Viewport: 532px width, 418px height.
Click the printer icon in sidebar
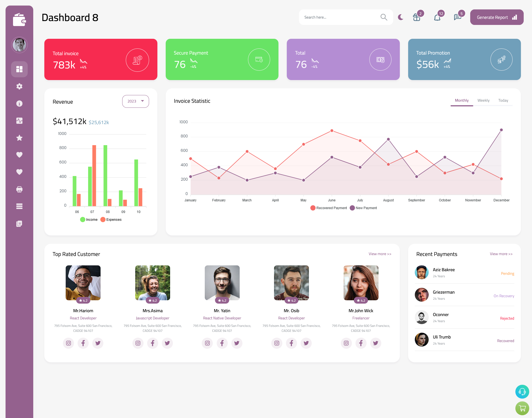(x=19, y=189)
